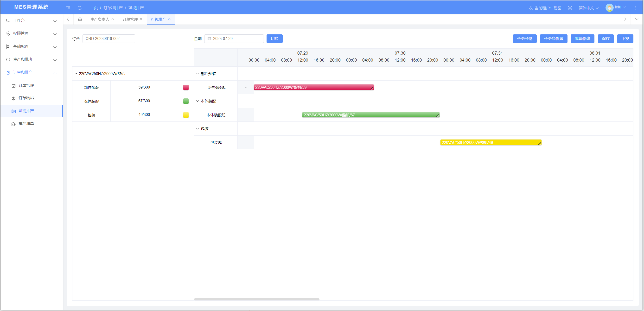Image resolution: width=644 pixels, height=311 pixels.
Task: Open the vertical more-options icon
Action: coord(635,8)
